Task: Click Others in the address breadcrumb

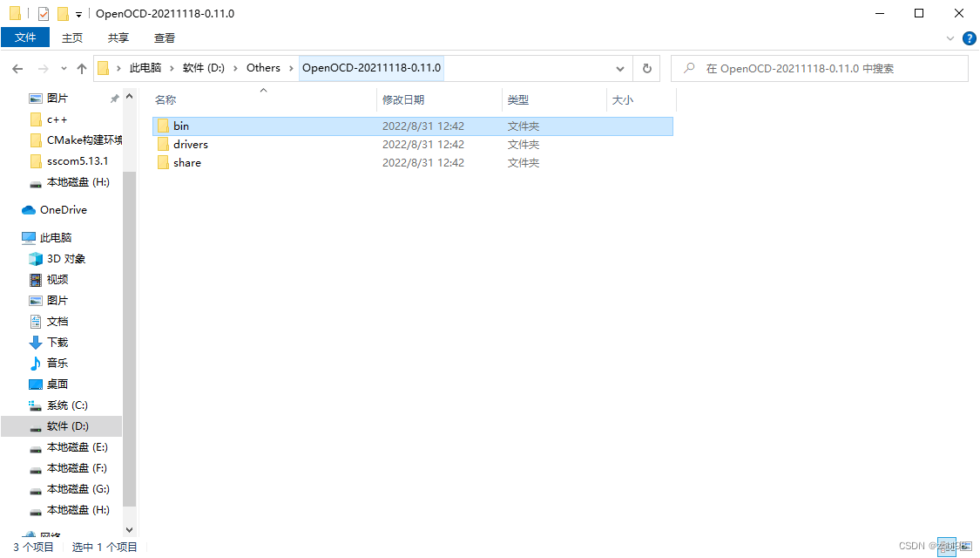Action: 263,67
